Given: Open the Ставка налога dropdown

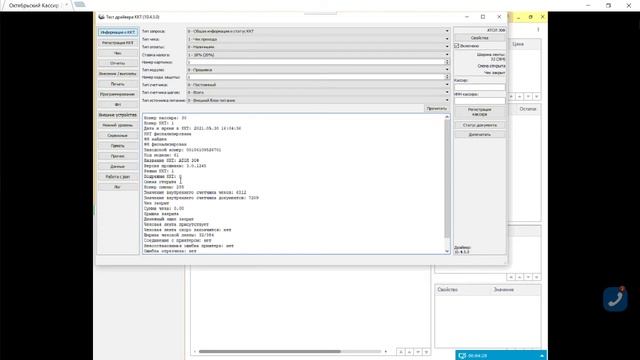Looking at the screenshot, I should point(318,55).
